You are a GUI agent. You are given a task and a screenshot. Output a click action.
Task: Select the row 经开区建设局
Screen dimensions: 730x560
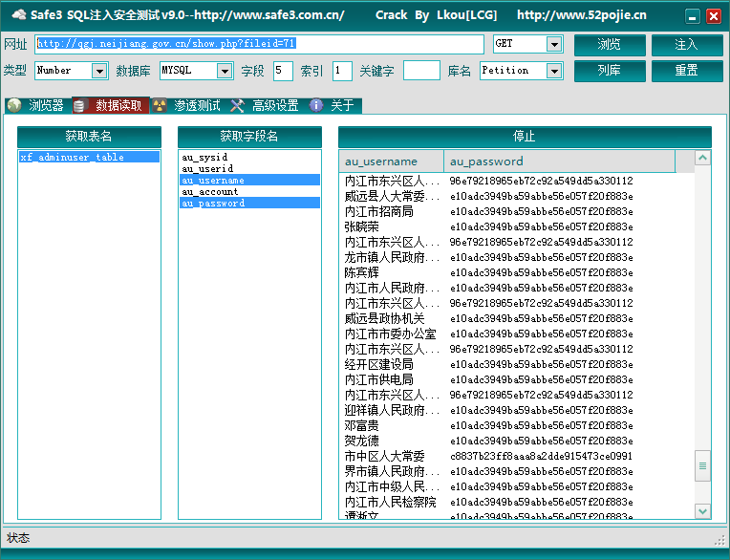(x=516, y=364)
